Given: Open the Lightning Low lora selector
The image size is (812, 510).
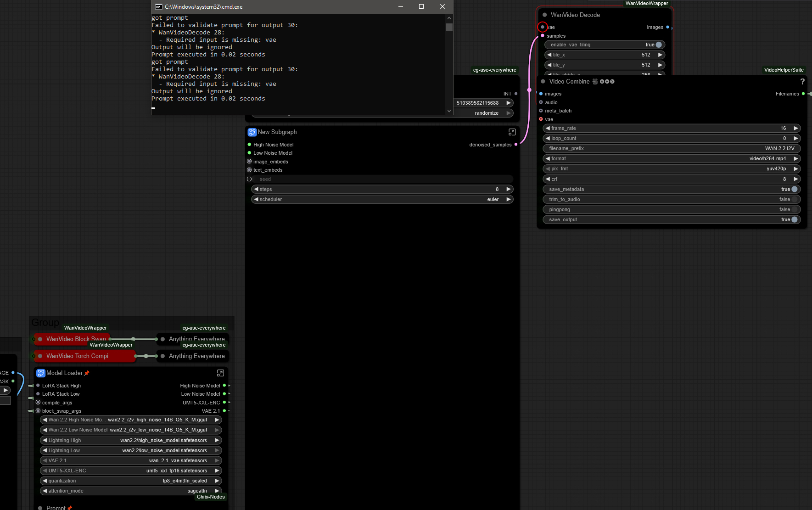Looking at the screenshot, I should click(131, 450).
